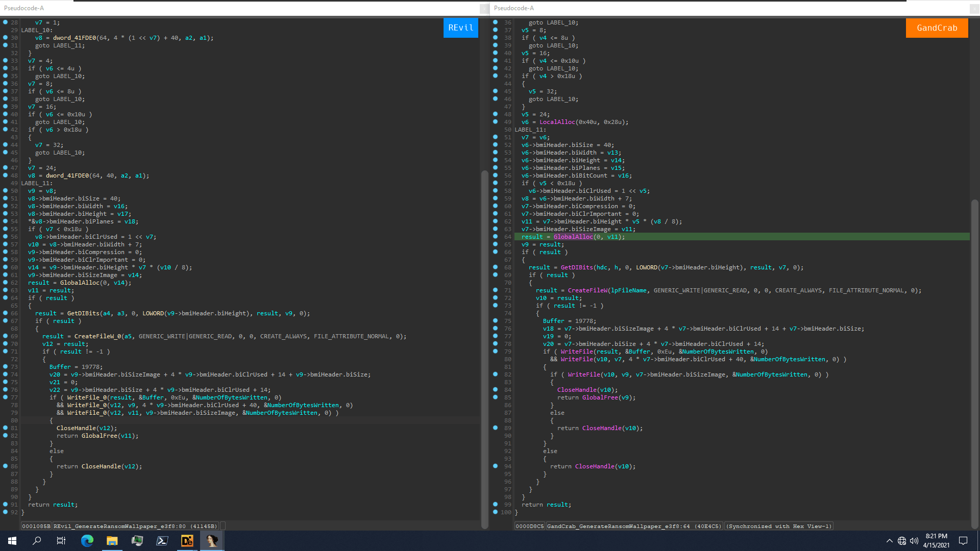Click GlobalAlloc call on REvil line 62

[80, 283]
